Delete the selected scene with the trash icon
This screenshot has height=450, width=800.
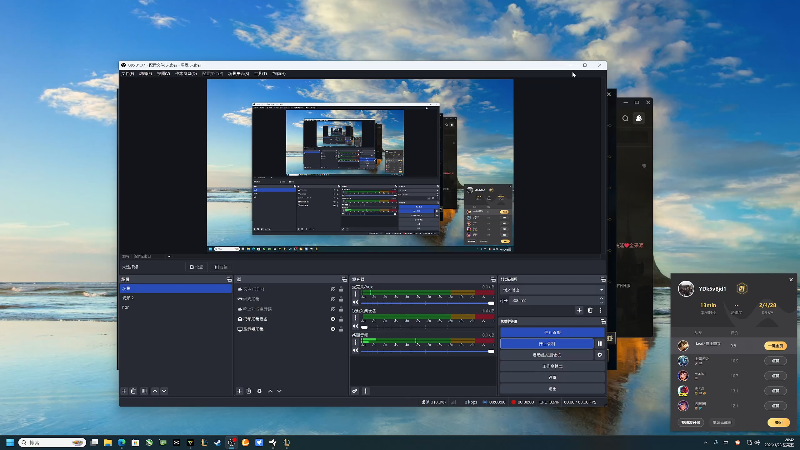(134, 391)
